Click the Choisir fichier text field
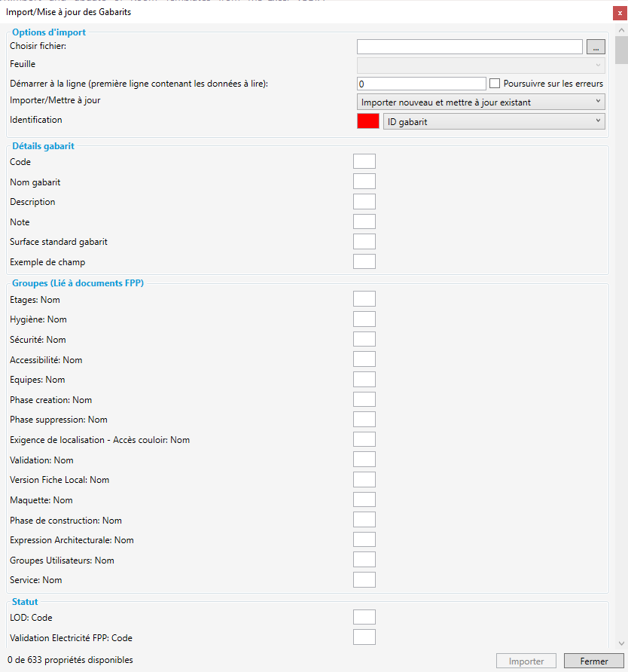Viewport: 628px width, 672px height. point(469,47)
